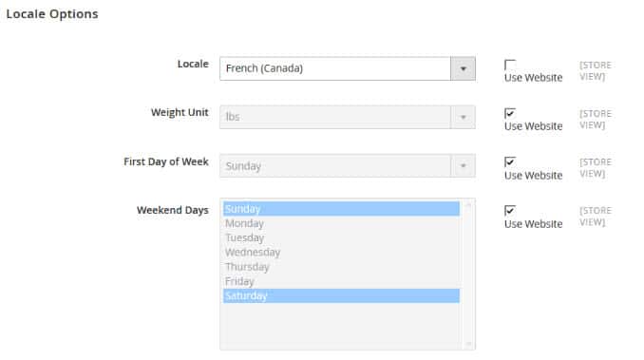Select Saturday in Weekend Days list

click(x=341, y=295)
